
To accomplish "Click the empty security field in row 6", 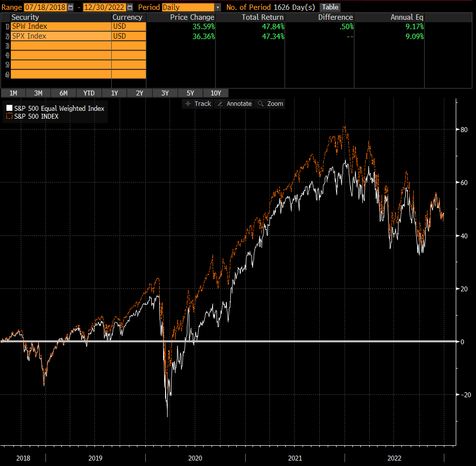I will tap(61, 74).
